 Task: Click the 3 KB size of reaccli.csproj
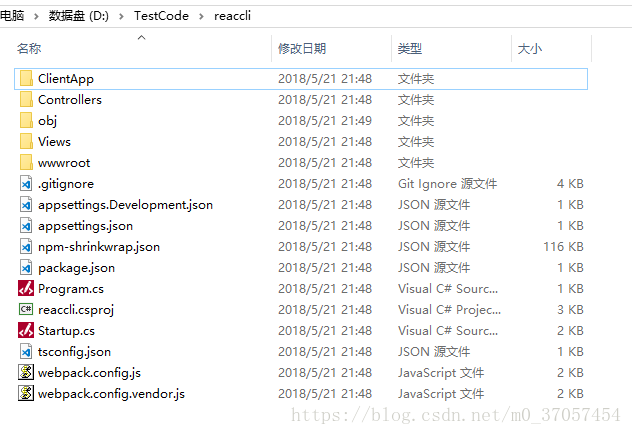(x=570, y=309)
